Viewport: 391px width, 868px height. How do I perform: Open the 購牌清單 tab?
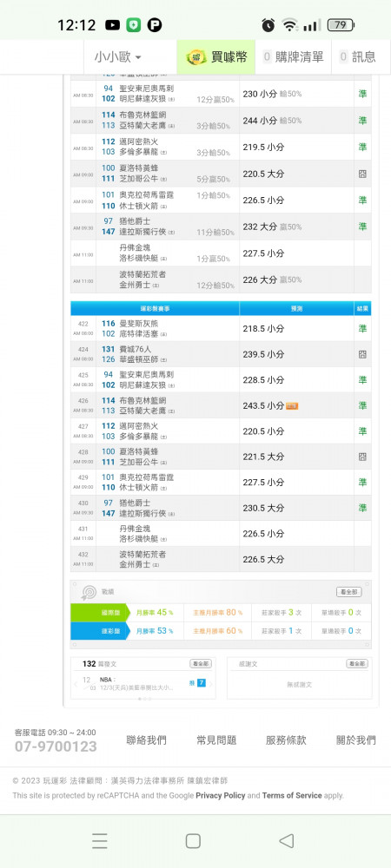pos(293,57)
